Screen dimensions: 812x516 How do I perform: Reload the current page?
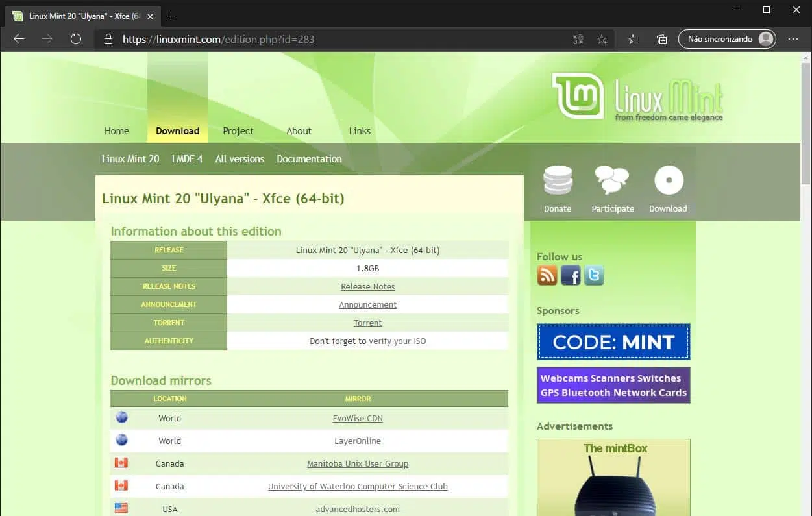76,39
